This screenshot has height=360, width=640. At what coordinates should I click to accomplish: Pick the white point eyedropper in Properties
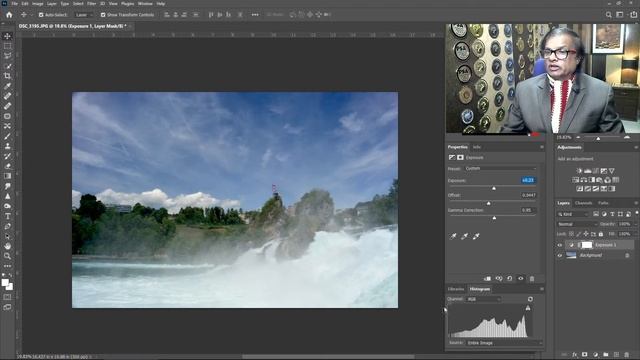476,236
